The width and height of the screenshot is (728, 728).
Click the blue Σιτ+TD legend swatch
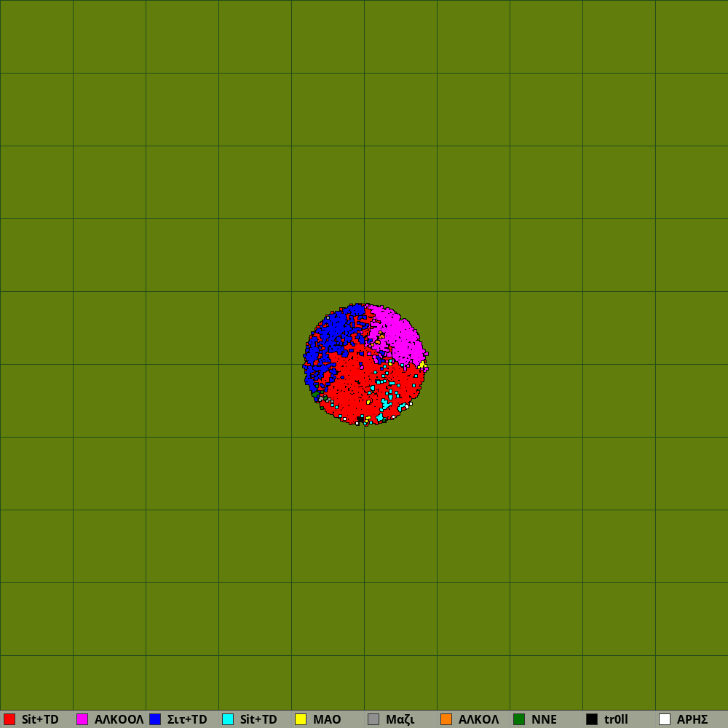[155, 719]
